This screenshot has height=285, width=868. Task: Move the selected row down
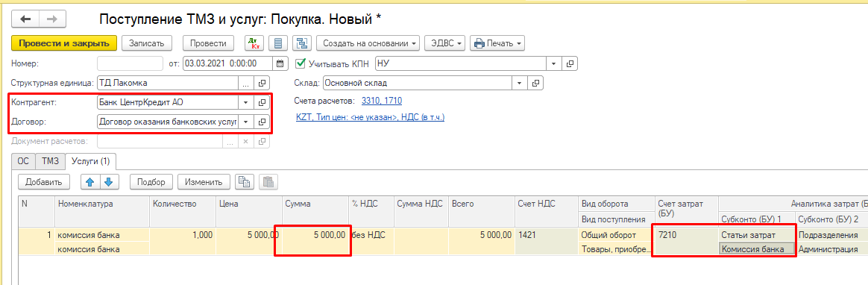(109, 181)
